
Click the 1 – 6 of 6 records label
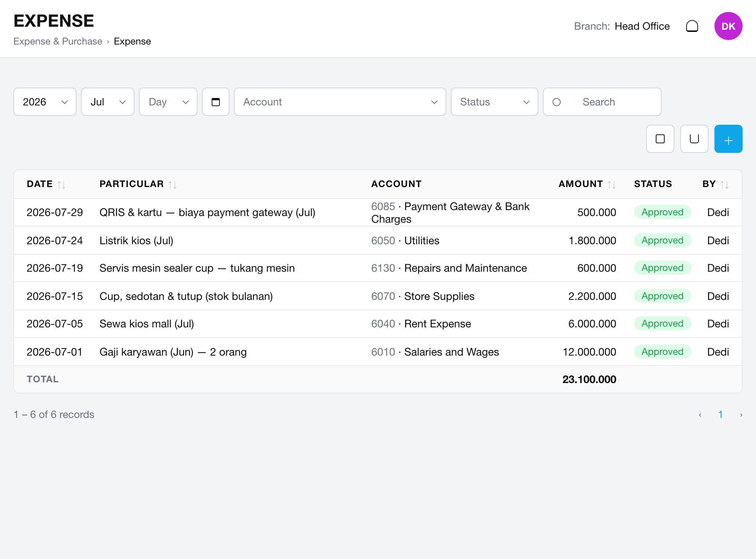coord(54,415)
